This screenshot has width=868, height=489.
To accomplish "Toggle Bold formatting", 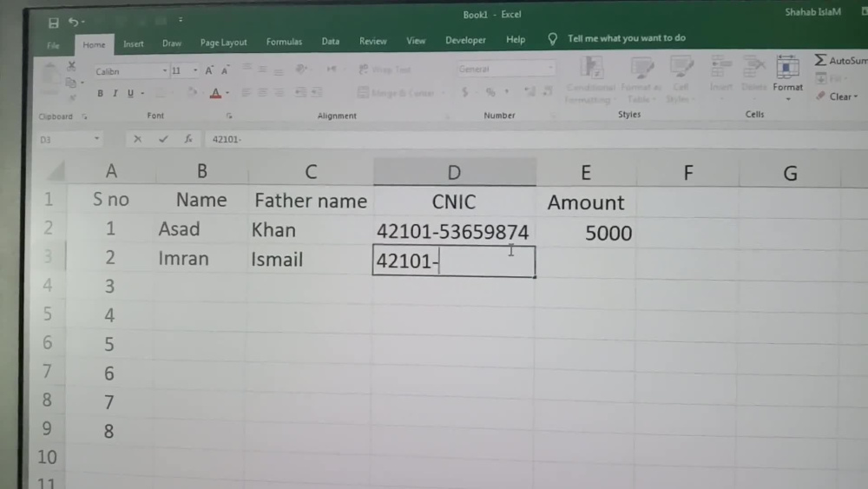I will coord(100,93).
